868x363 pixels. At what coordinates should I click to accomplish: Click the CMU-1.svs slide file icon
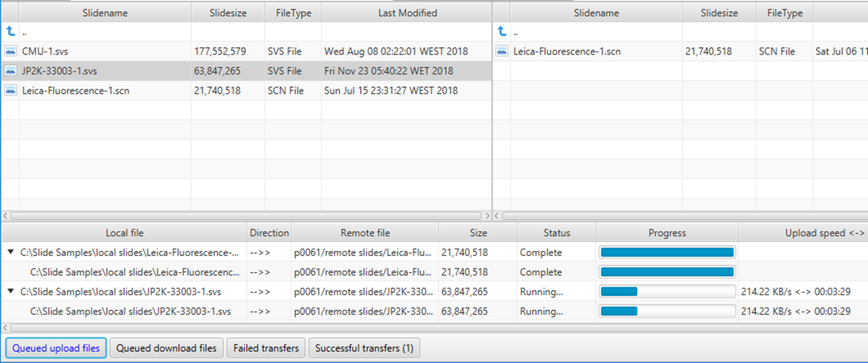pyautogui.click(x=10, y=51)
